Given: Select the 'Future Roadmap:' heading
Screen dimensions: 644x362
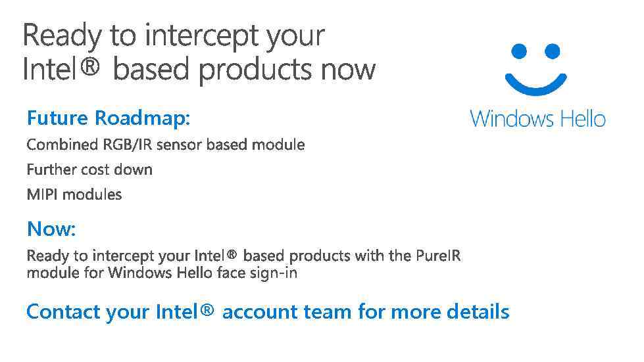Looking at the screenshot, I should coord(109,118).
